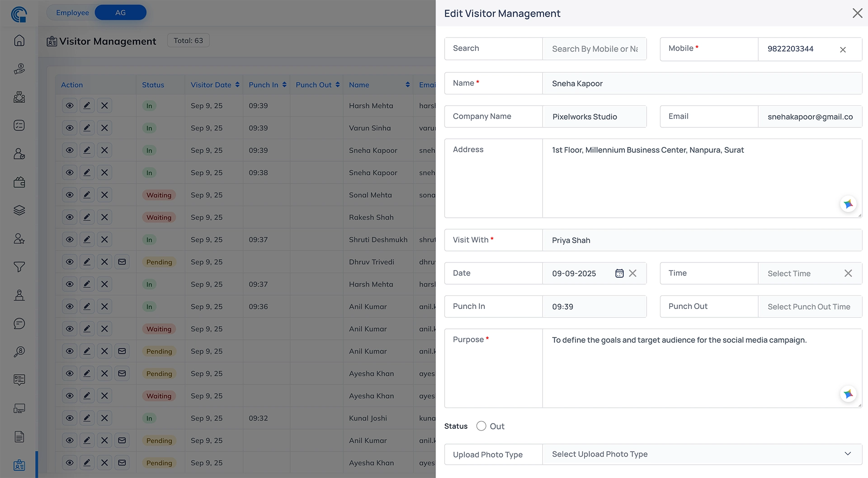Click the filter funnel icon in sidebar
868x478 pixels.
point(19,267)
